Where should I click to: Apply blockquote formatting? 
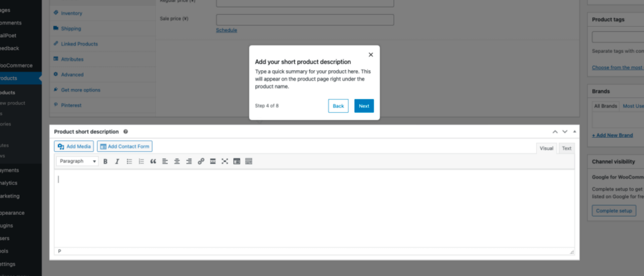click(x=153, y=161)
